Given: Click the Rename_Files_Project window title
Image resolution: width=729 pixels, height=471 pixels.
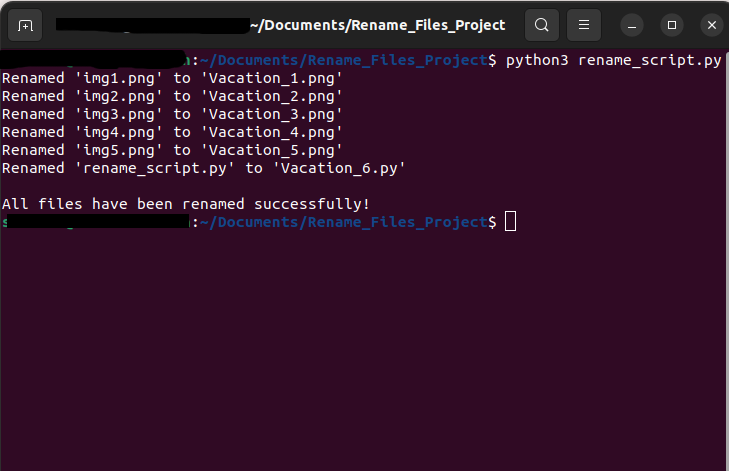Looking at the screenshot, I should click(x=377, y=25).
